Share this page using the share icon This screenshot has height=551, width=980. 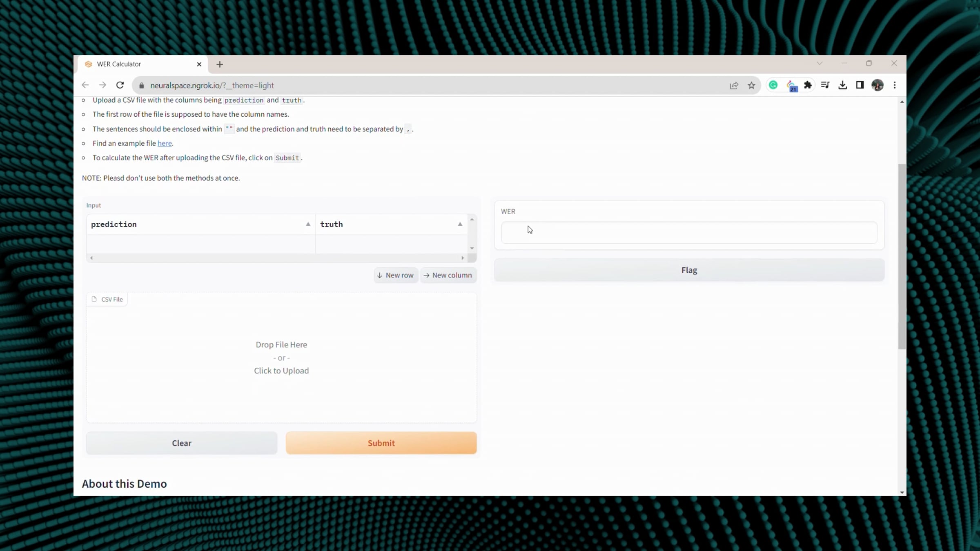pyautogui.click(x=734, y=85)
